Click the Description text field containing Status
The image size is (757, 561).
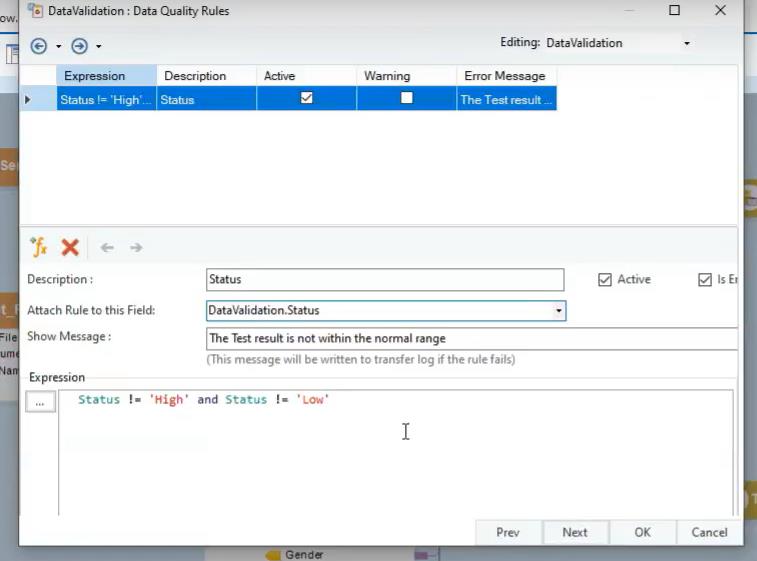tap(385, 280)
